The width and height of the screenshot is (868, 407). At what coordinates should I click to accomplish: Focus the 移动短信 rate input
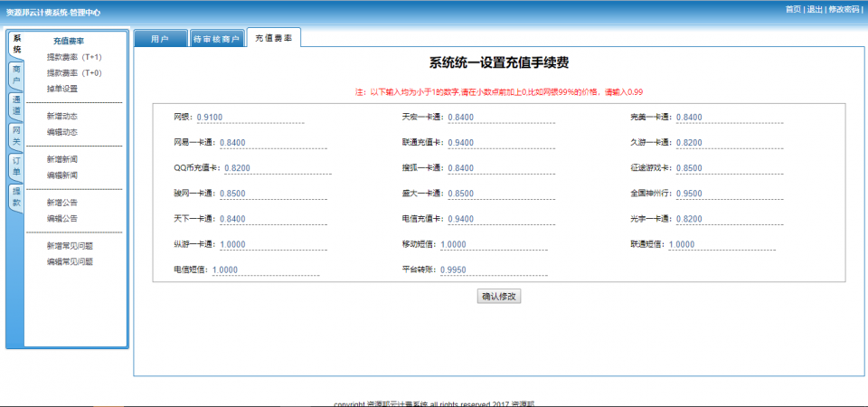494,245
